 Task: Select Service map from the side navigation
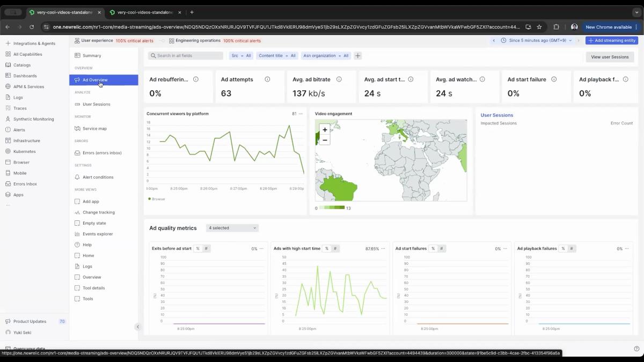coord(94,129)
